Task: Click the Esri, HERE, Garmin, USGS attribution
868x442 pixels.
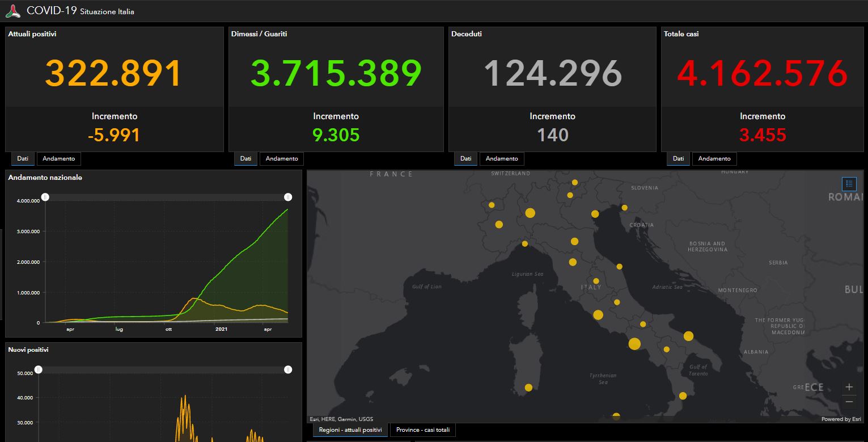Action: tap(341, 419)
